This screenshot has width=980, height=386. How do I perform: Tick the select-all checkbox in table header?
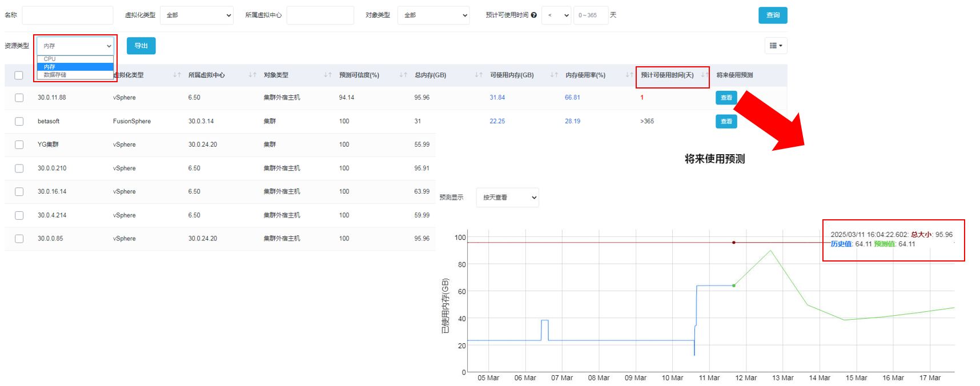[x=19, y=75]
